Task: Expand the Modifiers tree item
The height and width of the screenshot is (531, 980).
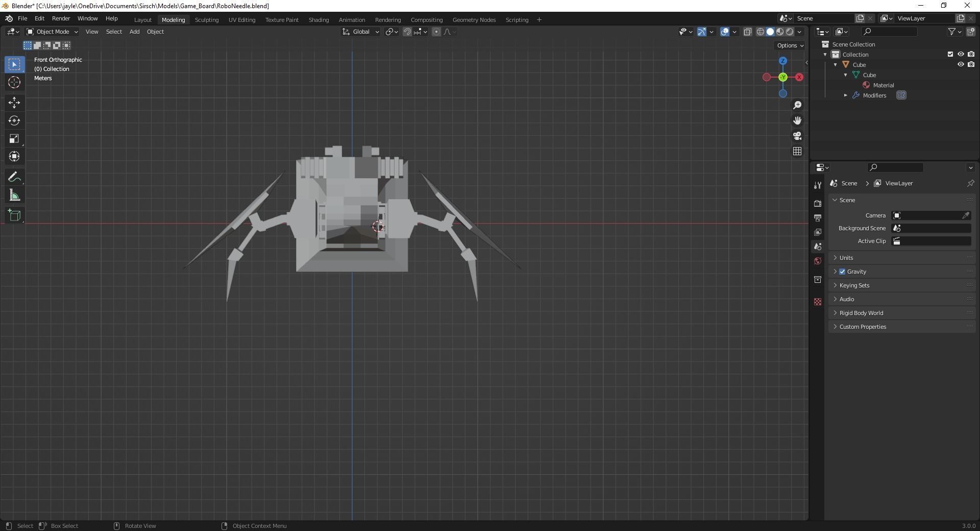Action: tap(846, 95)
